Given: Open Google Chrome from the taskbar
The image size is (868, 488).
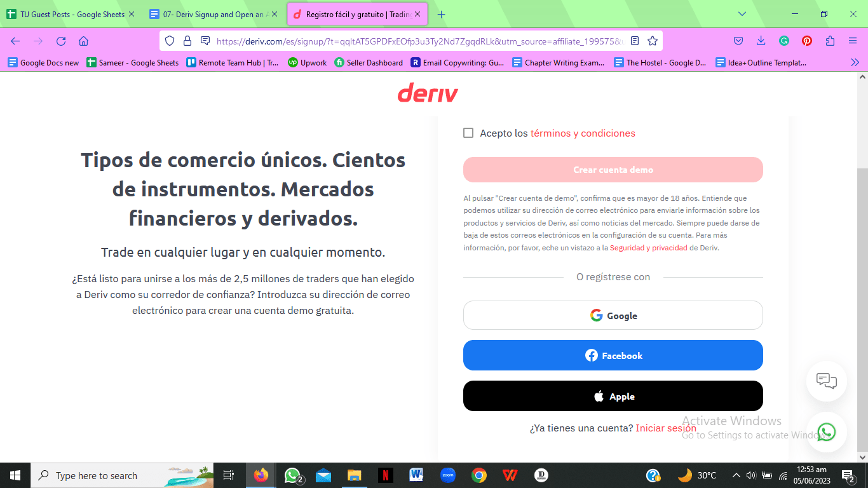Looking at the screenshot, I should [x=479, y=475].
